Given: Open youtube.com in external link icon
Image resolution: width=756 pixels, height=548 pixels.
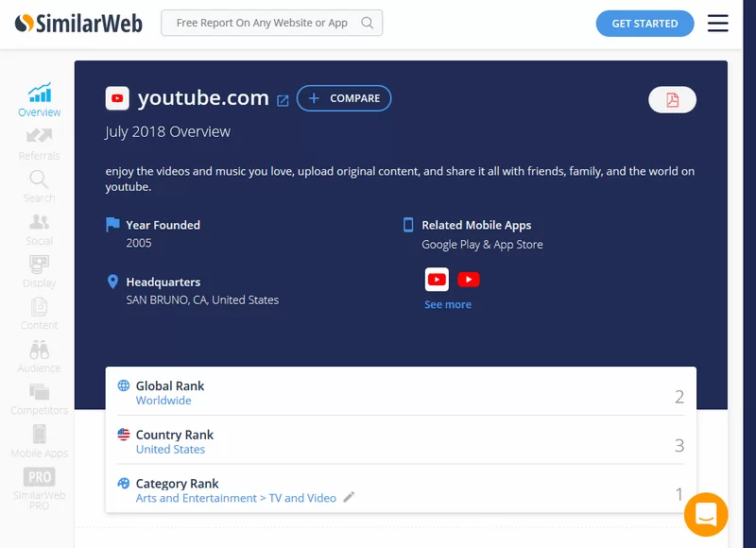Looking at the screenshot, I should (x=283, y=100).
